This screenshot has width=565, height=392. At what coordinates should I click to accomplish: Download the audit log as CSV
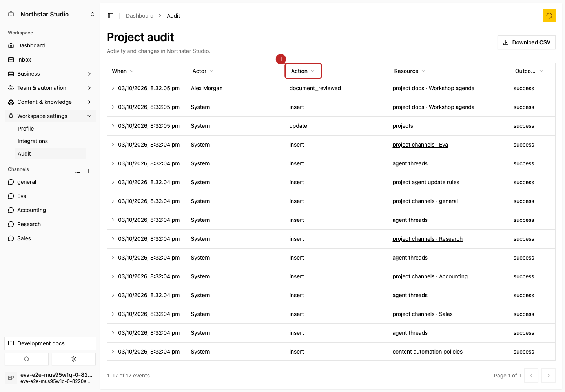click(527, 42)
